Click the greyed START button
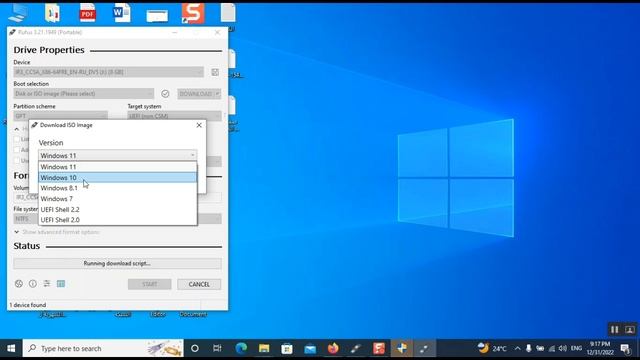This screenshot has height=360, width=640. tap(149, 284)
